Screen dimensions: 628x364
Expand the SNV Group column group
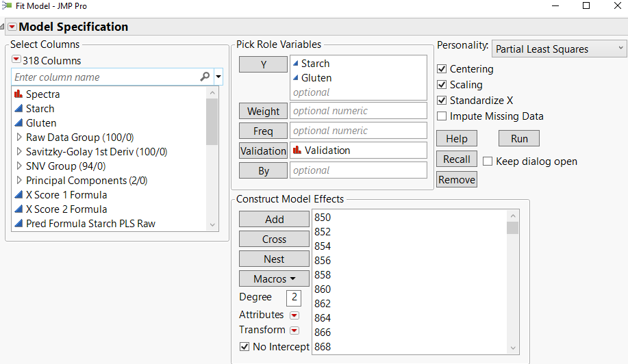(18, 166)
